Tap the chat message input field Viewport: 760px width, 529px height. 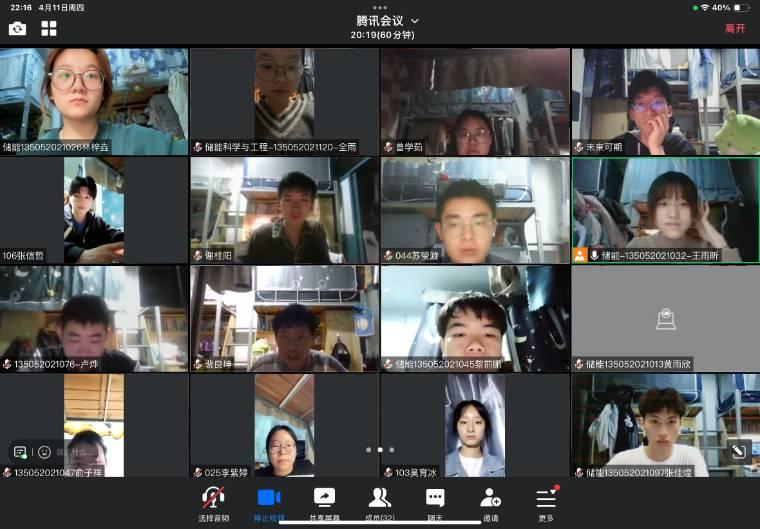click(x=75, y=452)
